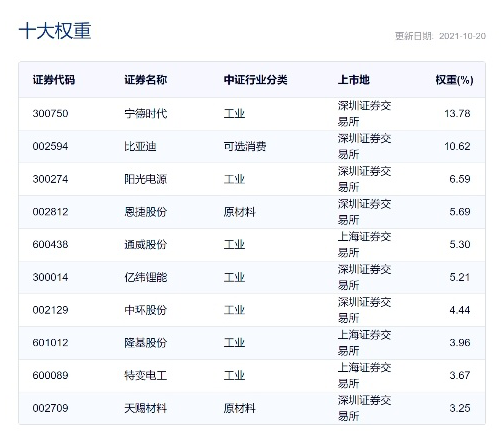Click 深圳证券交易所 in the 比亚迪 row
The height and width of the screenshot is (442, 504).
[364, 146]
